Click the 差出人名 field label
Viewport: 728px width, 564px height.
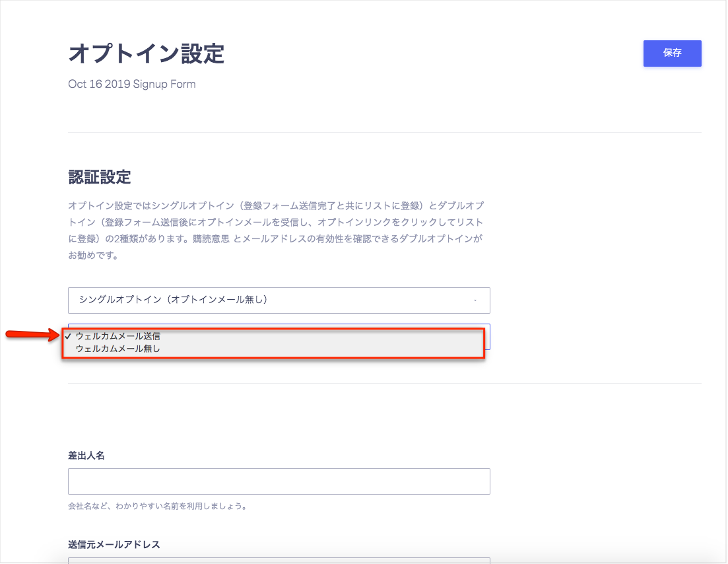[86, 456]
